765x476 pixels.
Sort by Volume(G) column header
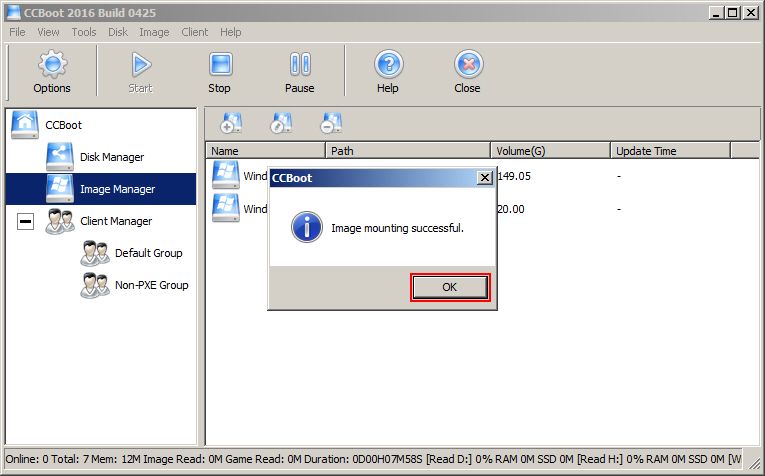pyautogui.click(x=550, y=151)
